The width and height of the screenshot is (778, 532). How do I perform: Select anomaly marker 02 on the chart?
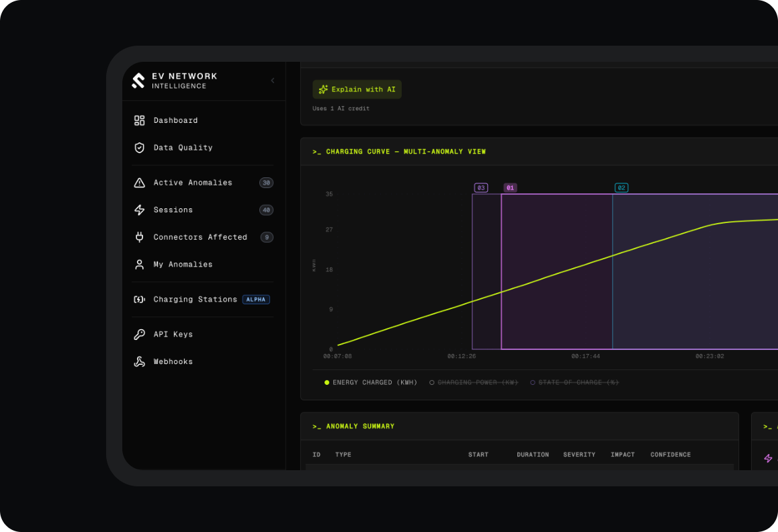coord(621,187)
